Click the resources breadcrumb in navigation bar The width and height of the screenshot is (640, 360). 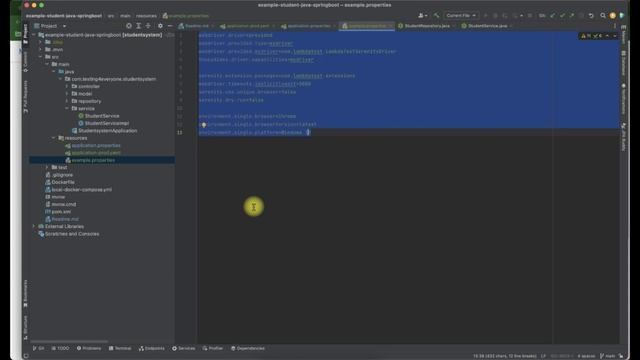(146, 16)
